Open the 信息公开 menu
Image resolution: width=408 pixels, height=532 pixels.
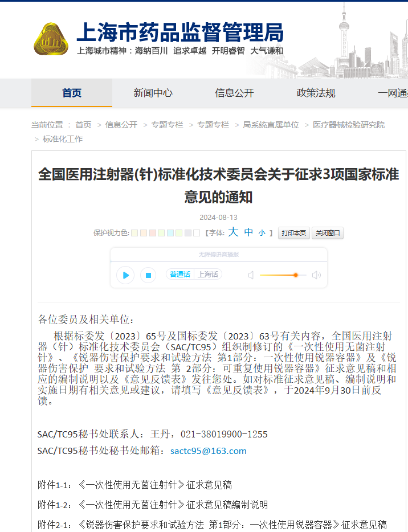click(234, 93)
